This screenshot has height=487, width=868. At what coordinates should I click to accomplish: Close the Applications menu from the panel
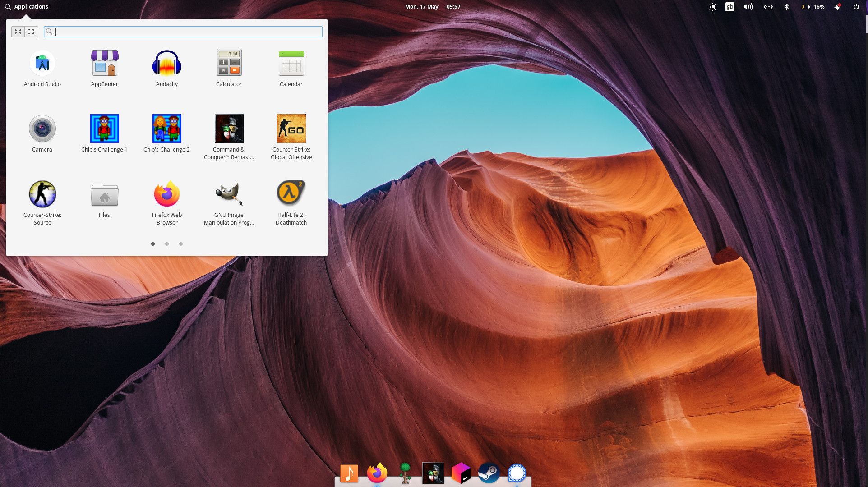pos(27,7)
